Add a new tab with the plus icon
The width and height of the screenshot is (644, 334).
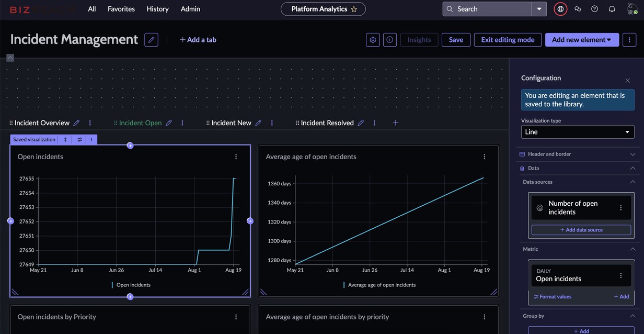pyautogui.click(x=396, y=123)
